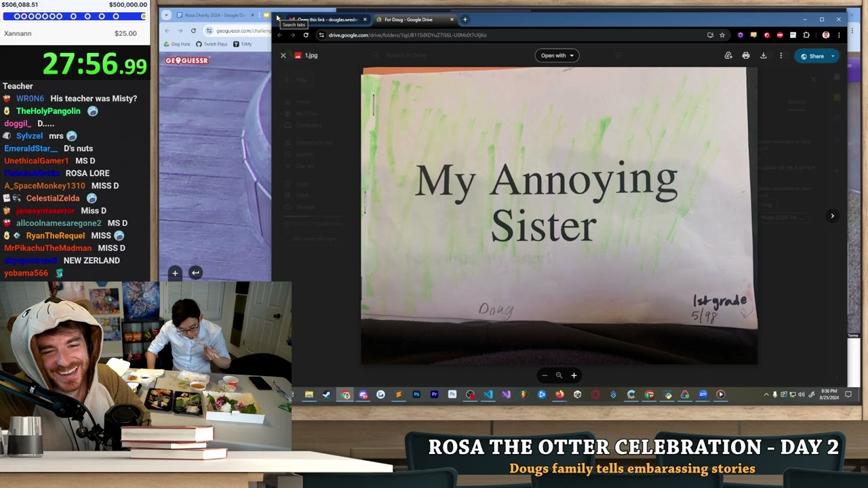868x488 pixels.
Task: Switch to the 'Open this link' browser tab
Action: pyautogui.click(x=327, y=20)
